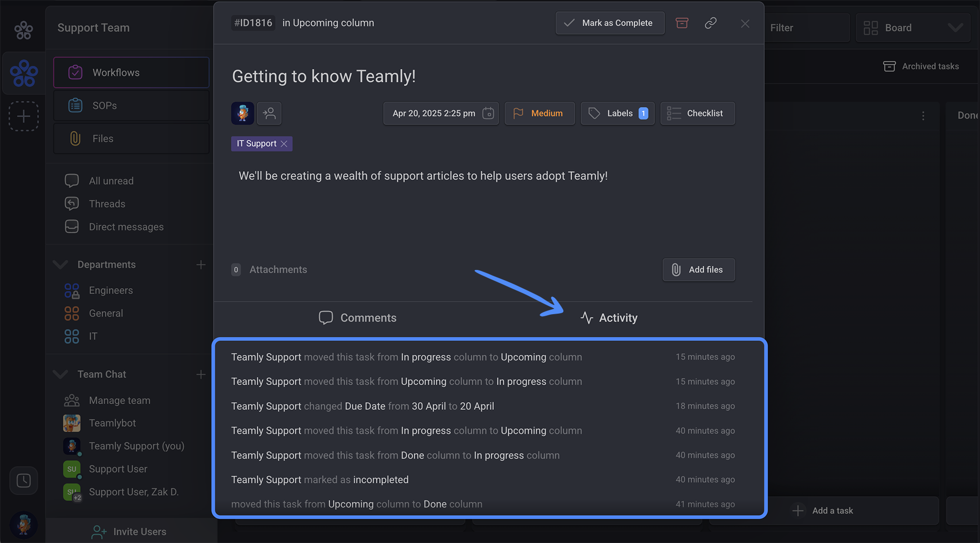
Task: Open the General department
Action: pyautogui.click(x=94, y=313)
